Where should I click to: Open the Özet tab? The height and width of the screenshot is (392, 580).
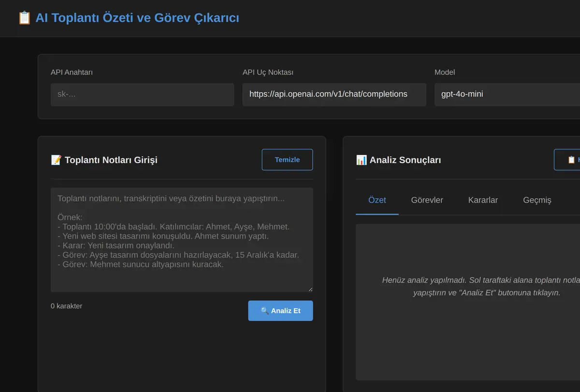tap(377, 200)
